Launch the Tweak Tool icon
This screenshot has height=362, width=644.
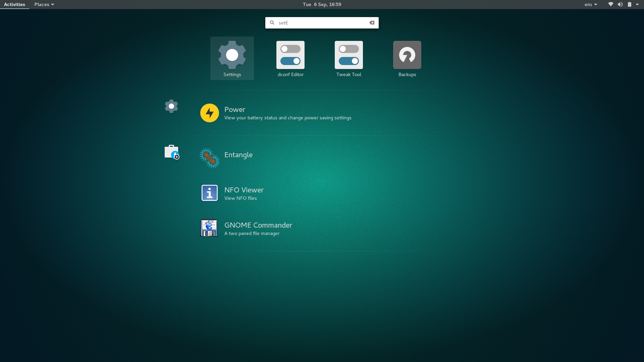pyautogui.click(x=349, y=55)
